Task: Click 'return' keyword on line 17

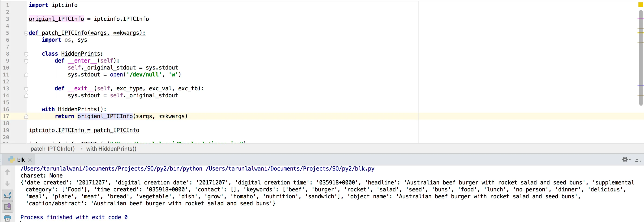Action: pyautogui.click(x=64, y=116)
